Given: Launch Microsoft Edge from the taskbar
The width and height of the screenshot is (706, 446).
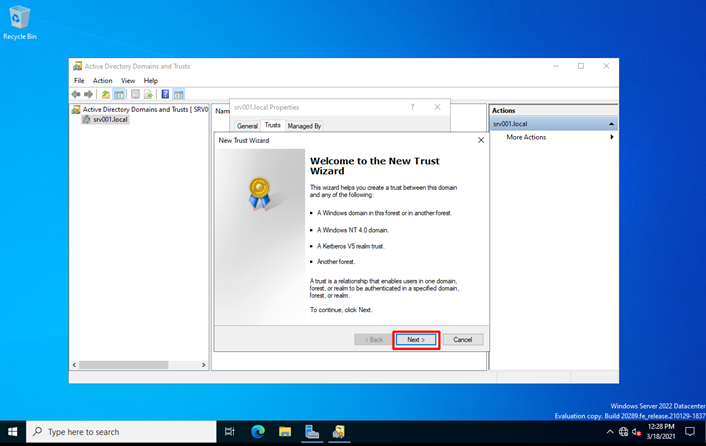Looking at the screenshot, I should pos(258,432).
